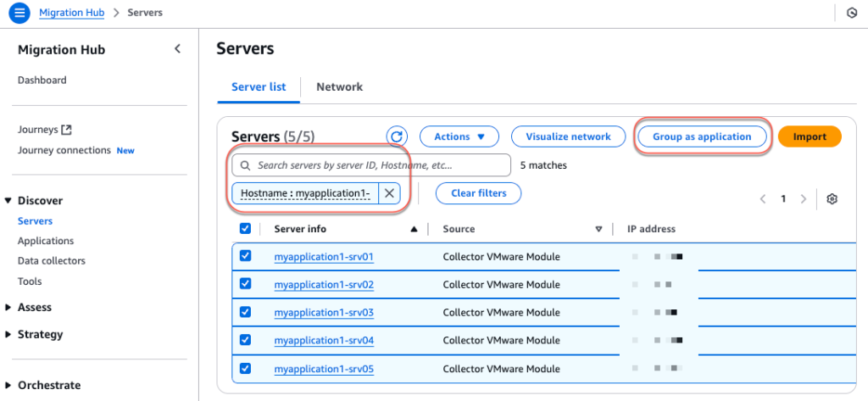Uncheck myapplication1-srv01 row checkbox

(245, 256)
